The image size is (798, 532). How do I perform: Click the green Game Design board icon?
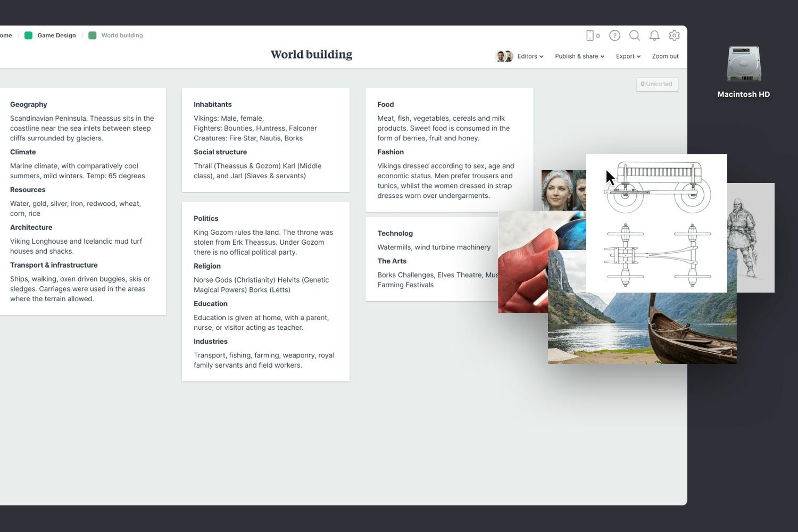point(29,35)
